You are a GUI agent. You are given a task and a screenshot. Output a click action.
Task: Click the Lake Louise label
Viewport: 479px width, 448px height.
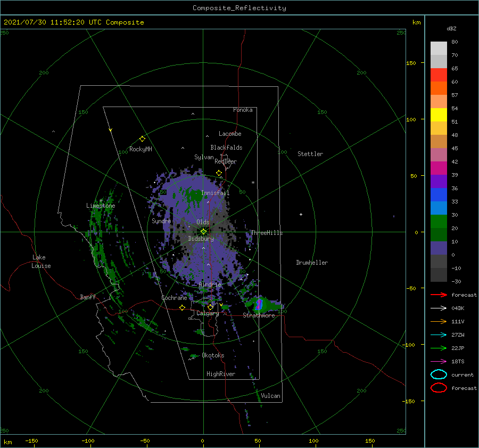[41, 262]
